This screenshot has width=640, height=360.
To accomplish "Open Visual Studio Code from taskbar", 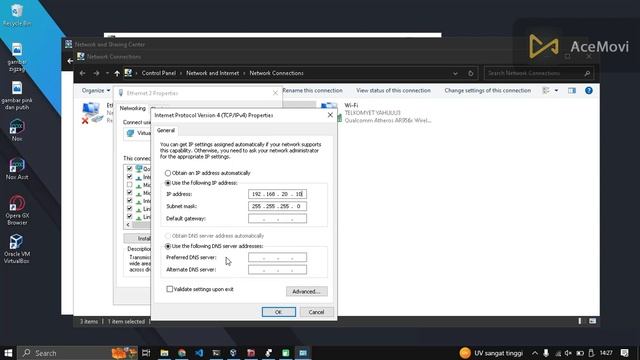I will 199,353.
